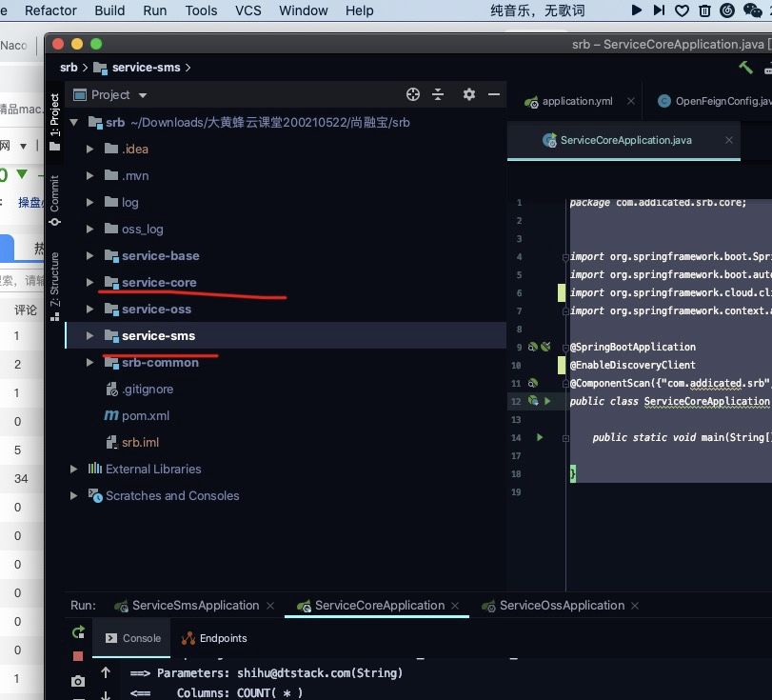
Task: Click the Spring gutter icon on line 9
Action: pos(533,347)
